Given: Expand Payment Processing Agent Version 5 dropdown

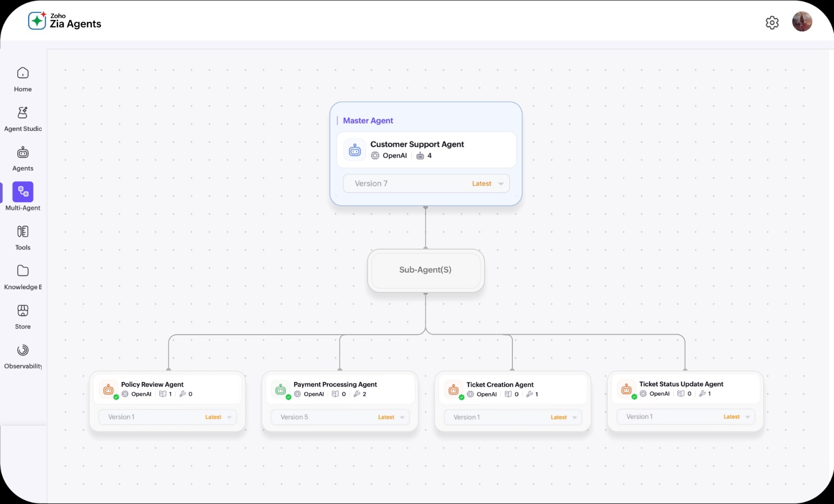Looking at the screenshot, I should 340,417.
